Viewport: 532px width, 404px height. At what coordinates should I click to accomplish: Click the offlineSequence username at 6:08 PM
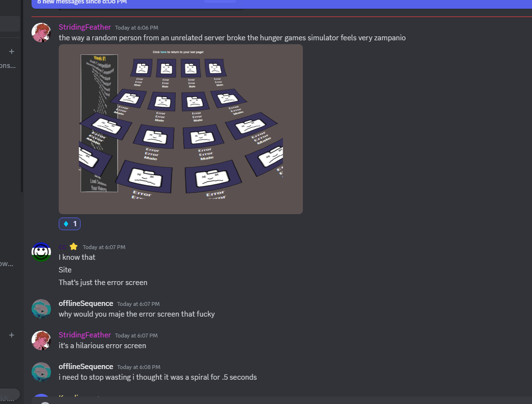pos(86,367)
